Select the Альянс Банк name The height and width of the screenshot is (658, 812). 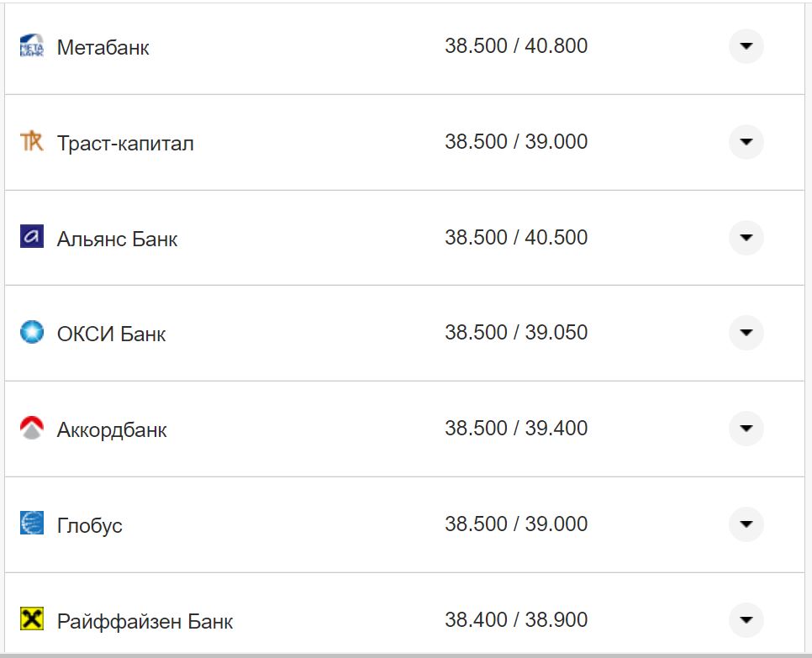click(x=117, y=240)
